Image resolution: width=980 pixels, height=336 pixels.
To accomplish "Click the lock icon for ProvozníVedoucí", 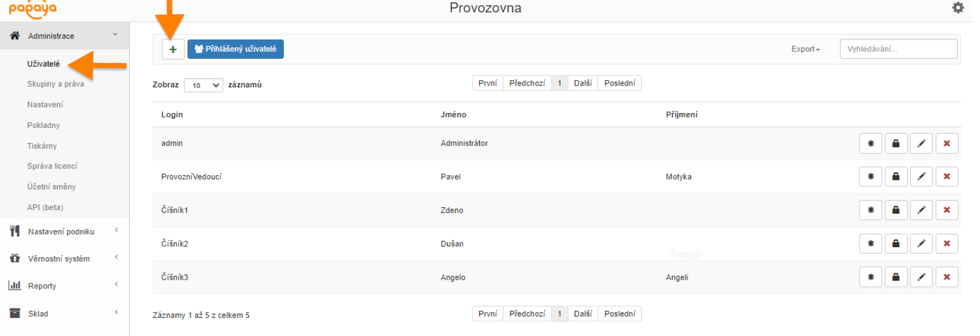I will point(896,177).
